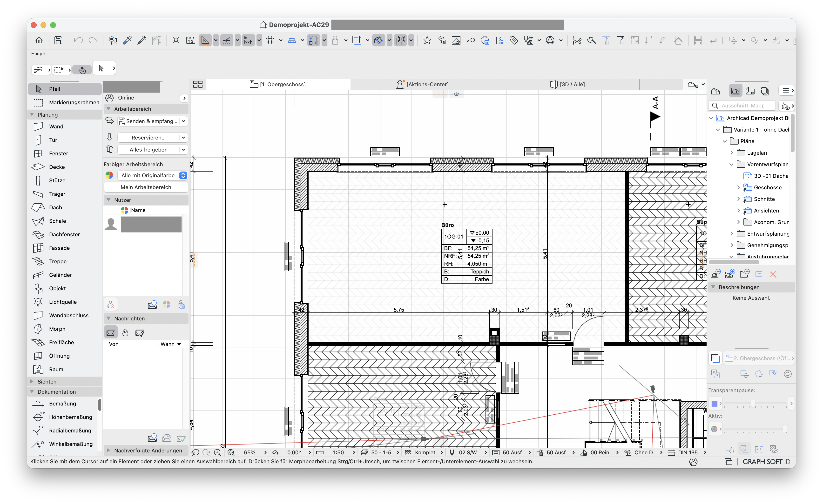
Task: Select the Objekt tool
Action: pos(65,288)
